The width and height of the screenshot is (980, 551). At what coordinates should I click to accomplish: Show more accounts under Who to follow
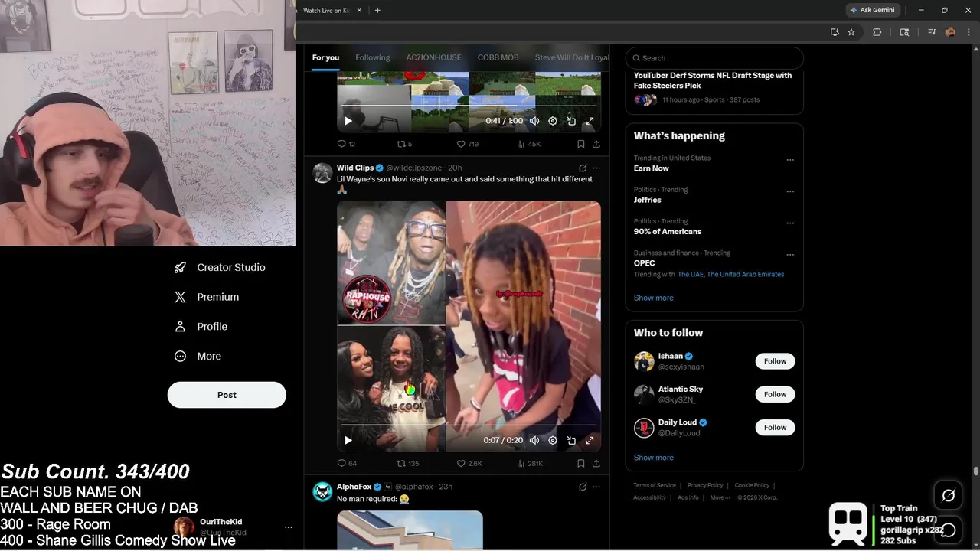(x=654, y=458)
